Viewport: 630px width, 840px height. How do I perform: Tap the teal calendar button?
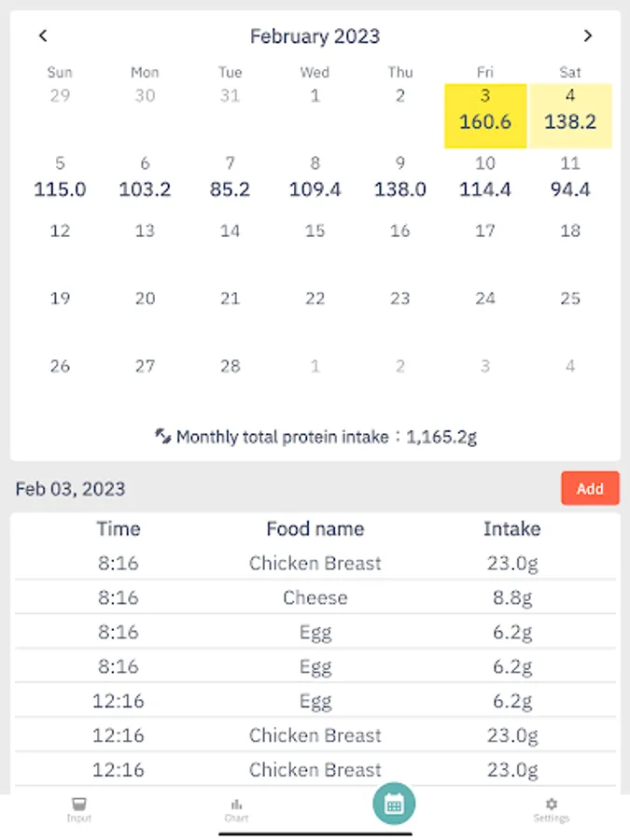click(394, 805)
